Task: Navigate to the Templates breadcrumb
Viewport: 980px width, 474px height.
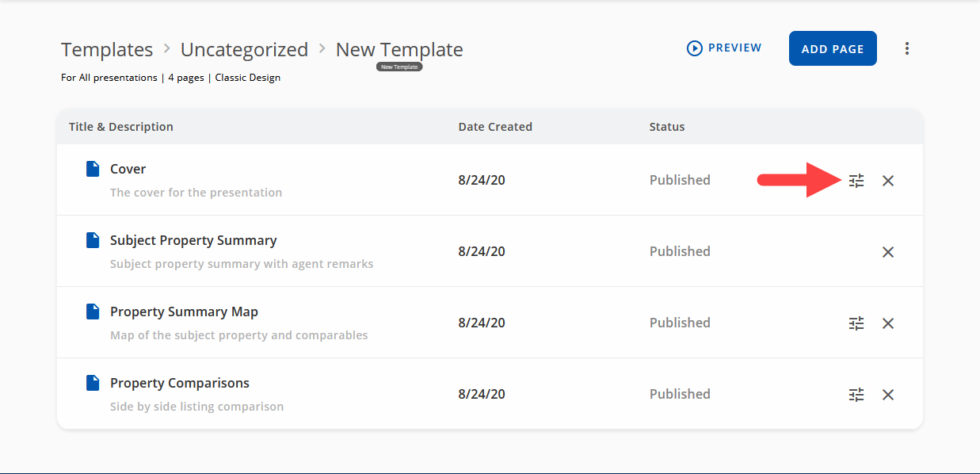Action: [107, 49]
